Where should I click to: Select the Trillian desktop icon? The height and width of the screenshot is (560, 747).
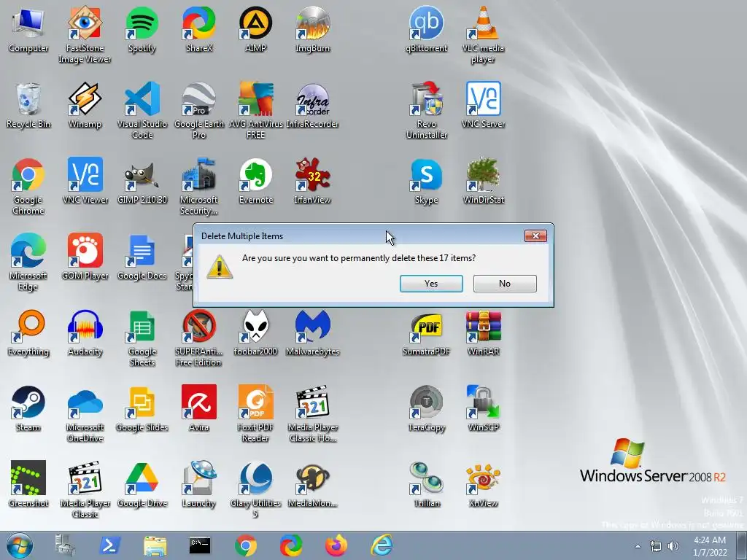pos(426,484)
